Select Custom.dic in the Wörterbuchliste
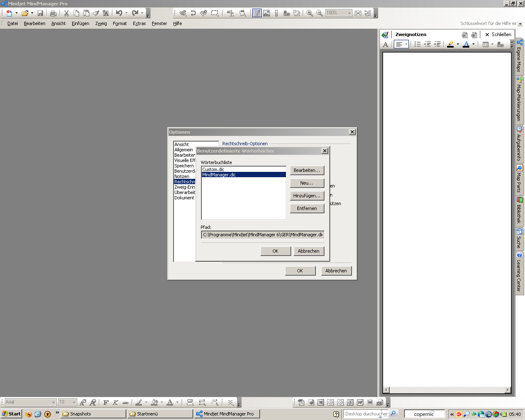 point(213,169)
